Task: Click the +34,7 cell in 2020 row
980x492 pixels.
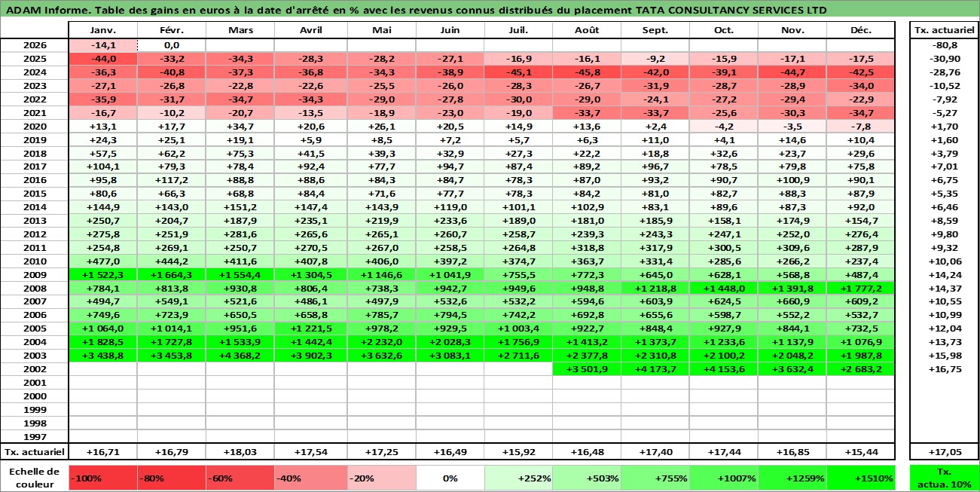Action: coord(240,127)
